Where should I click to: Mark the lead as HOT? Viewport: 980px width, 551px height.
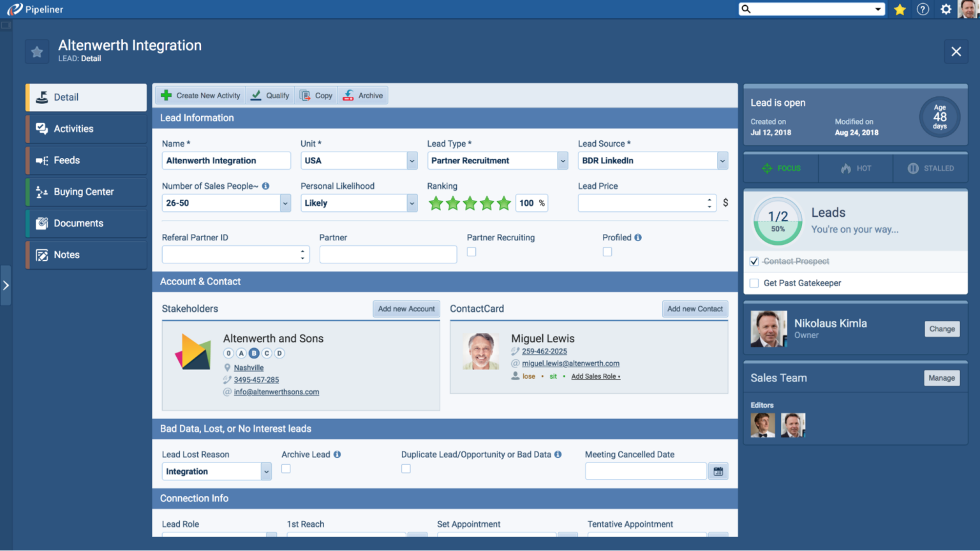(855, 168)
